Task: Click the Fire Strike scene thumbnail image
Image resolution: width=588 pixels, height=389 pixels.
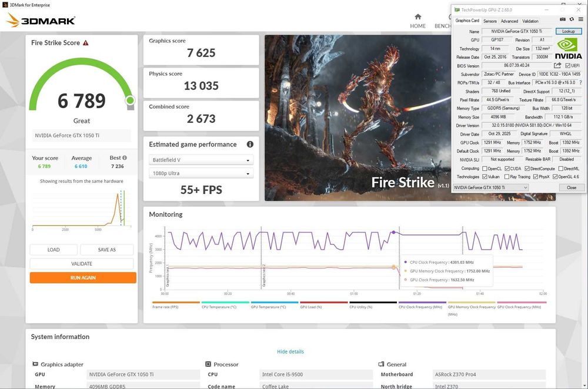Action: pyautogui.click(x=358, y=118)
